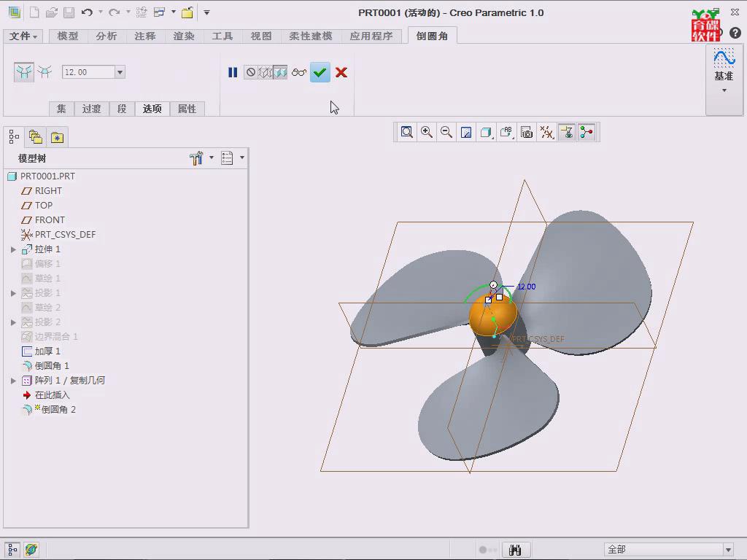Image resolution: width=747 pixels, height=560 pixels.
Task: Expand the 阵列 1 / 复制几何 node
Action: [13, 381]
